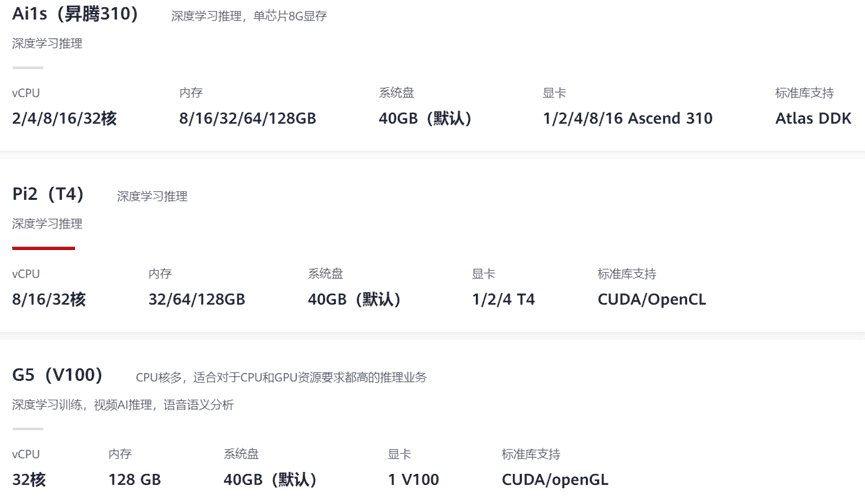Click the 8/16/32核 vCPU value for Pi2

49,299
